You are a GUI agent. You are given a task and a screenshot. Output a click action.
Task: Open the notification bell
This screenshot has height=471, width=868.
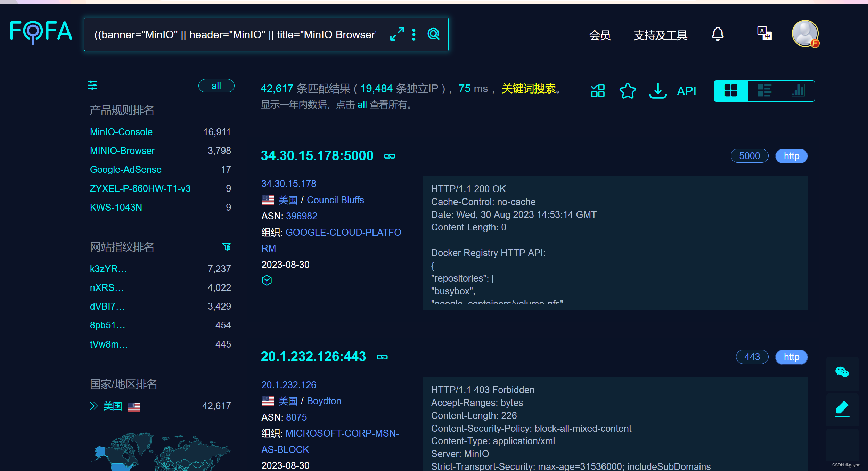(x=718, y=34)
